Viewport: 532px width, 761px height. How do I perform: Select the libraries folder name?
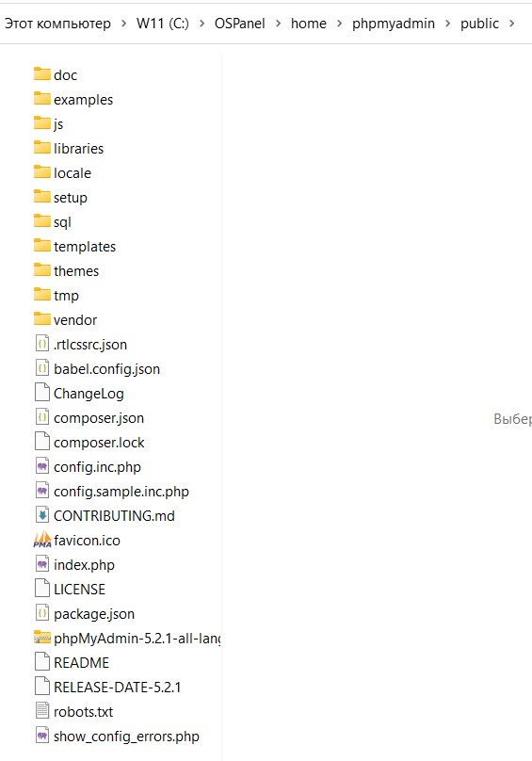coord(79,149)
